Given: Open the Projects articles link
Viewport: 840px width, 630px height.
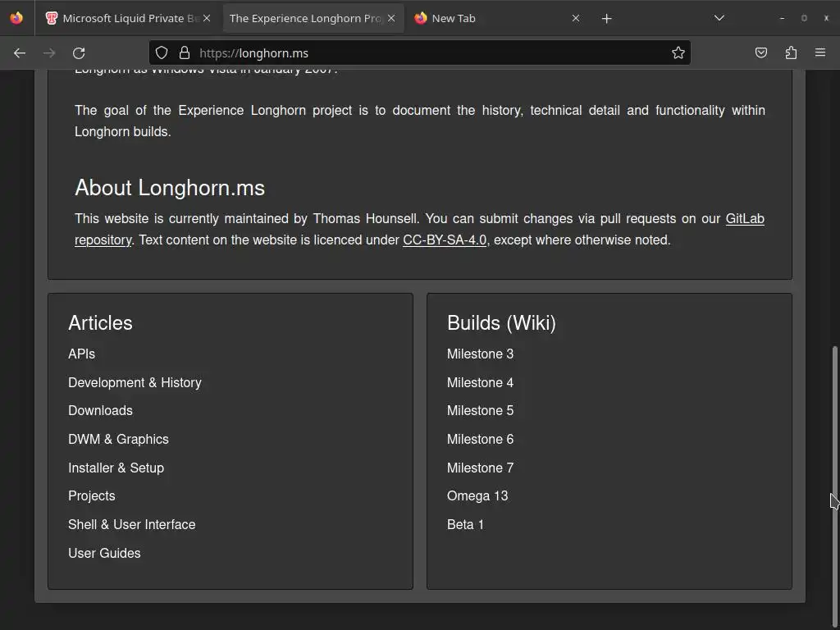Looking at the screenshot, I should [92, 496].
